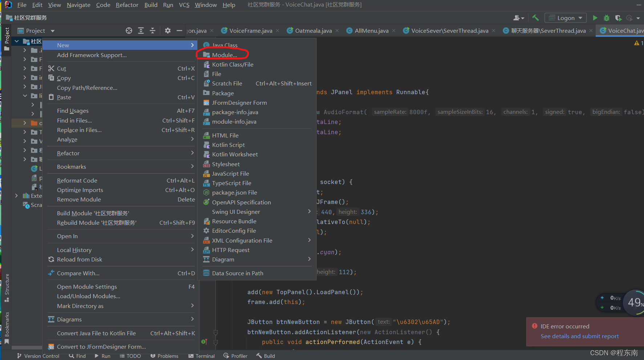Close the VoiceFrame.java tab
This screenshot has width=644, height=360.
(x=278, y=31)
